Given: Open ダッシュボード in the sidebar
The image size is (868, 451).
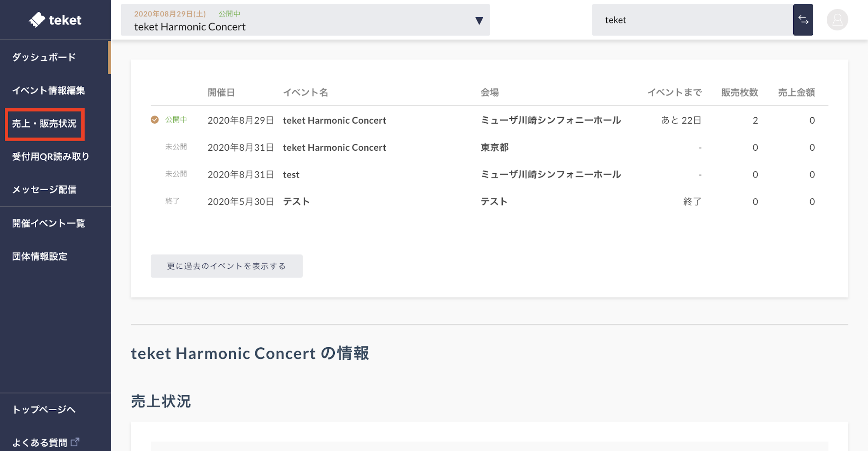Looking at the screenshot, I should point(44,57).
